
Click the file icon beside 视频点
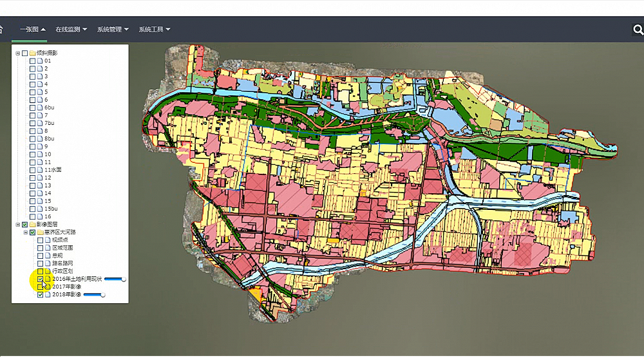(48, 240)
